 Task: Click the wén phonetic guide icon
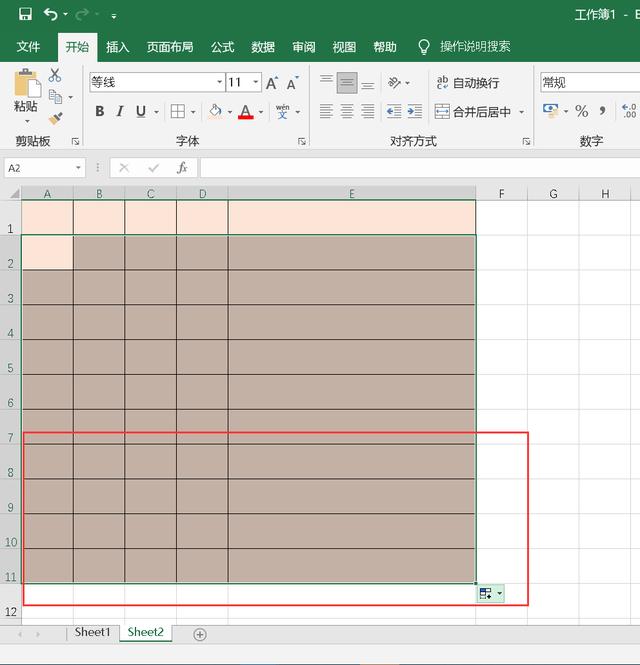282,112
